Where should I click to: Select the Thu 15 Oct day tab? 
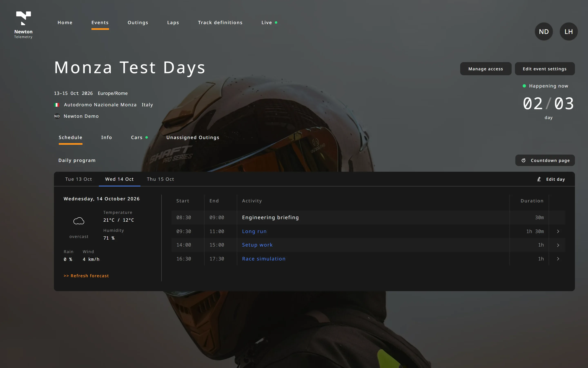[160, 179]
